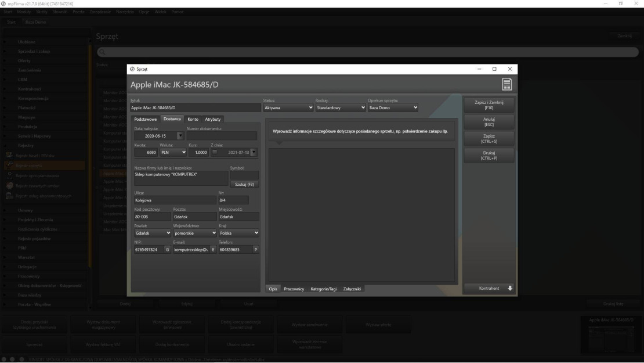Click the Zapisz i Zamknij [F10] button

click(x=489, y=105)
